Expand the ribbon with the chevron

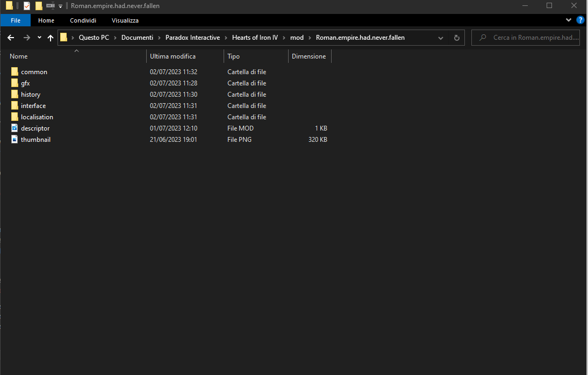click(x=569, y=20)
